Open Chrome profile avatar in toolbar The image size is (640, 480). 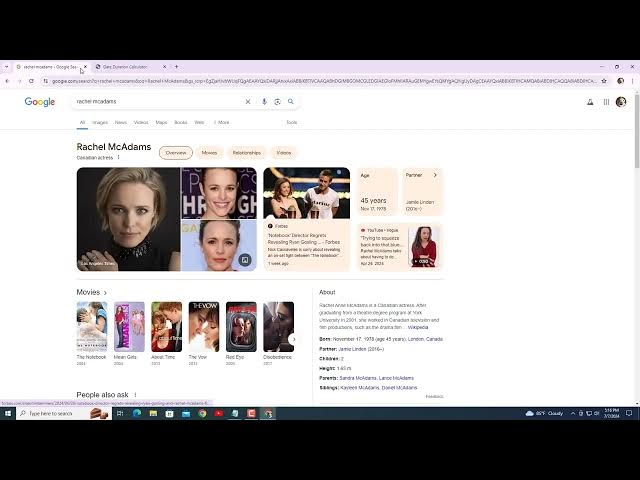(x=620, y=81)
